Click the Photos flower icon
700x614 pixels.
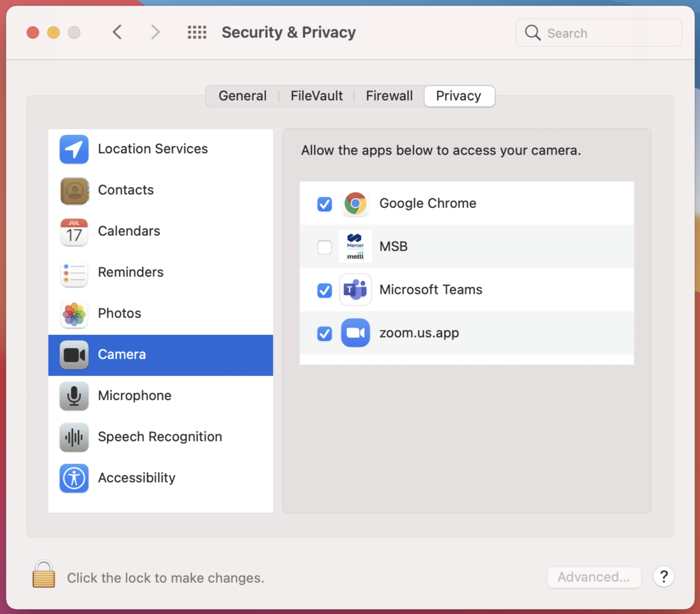pyautogui.click(x=74, y=314)
